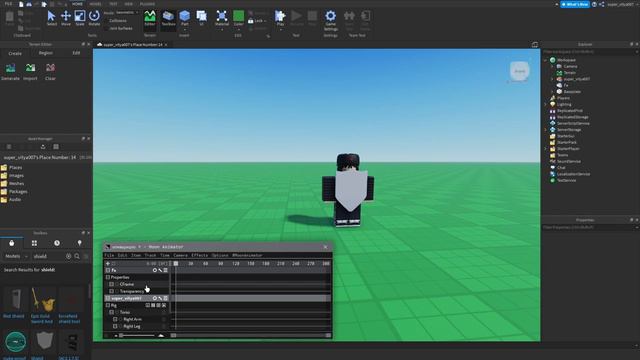640x360 pixels.
Task: Open the Material picker
Action: [x=222, y=19]
